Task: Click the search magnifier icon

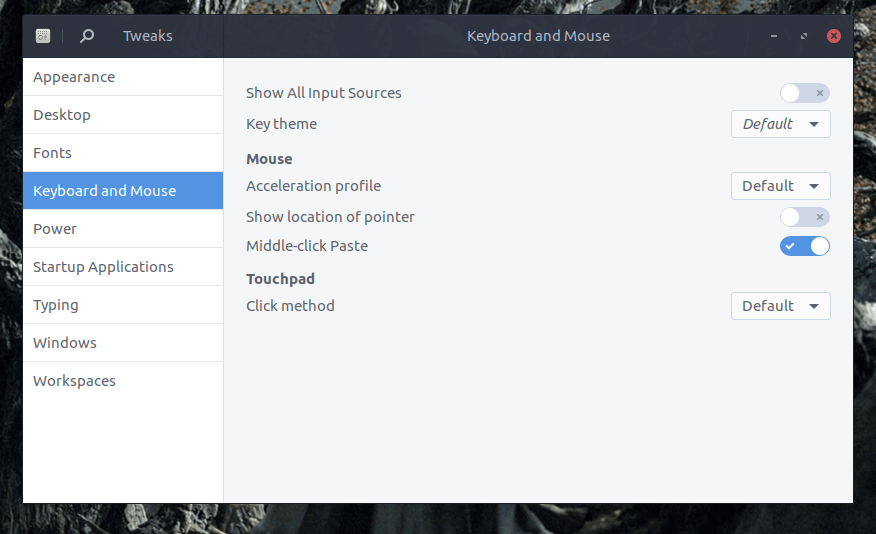Action: (87, 36)
